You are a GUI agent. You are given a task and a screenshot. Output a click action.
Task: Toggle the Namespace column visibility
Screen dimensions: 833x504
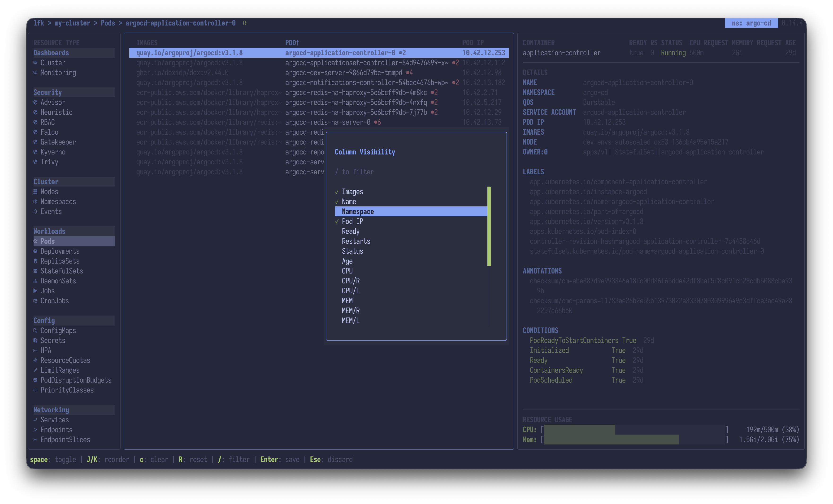(x=411, y=211)
